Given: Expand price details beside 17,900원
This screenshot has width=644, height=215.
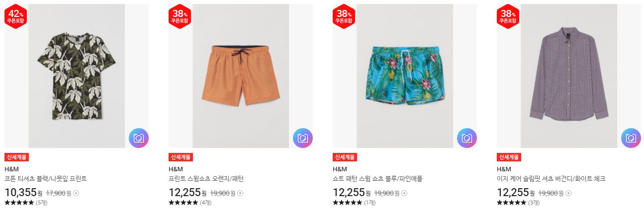Looking at the screenshot, I should pos(76,193).
